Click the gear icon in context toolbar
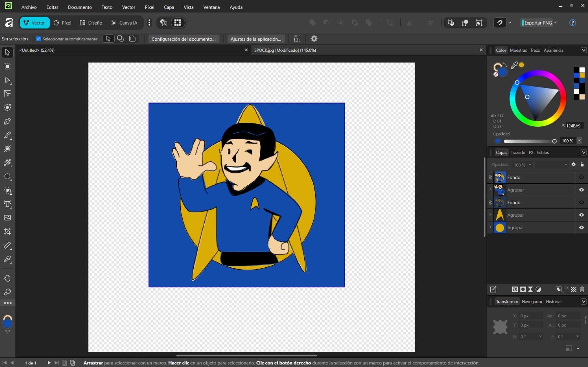588x367 pixels. (x=314, y=39)
